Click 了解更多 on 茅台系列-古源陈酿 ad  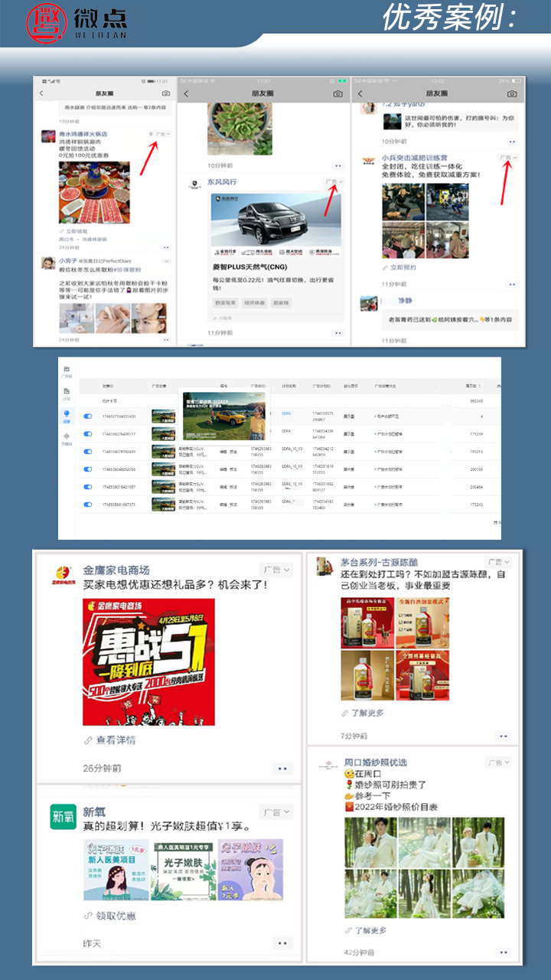[x=362, y=713]
